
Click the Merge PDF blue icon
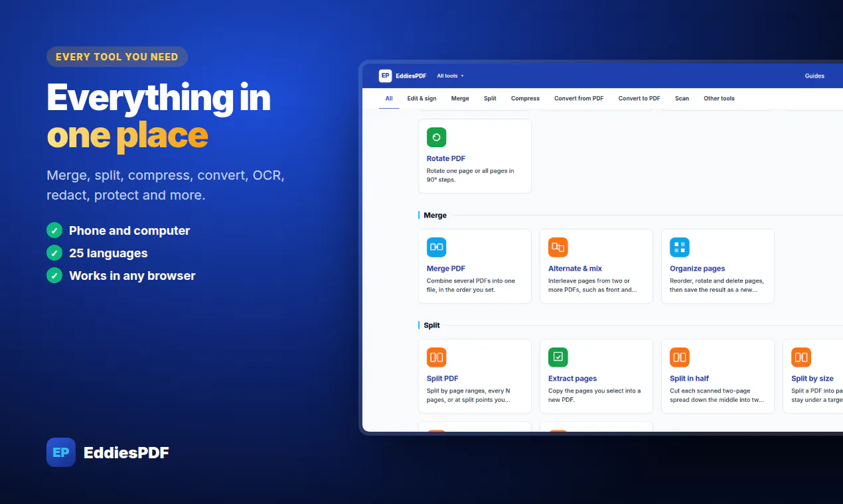436,247
